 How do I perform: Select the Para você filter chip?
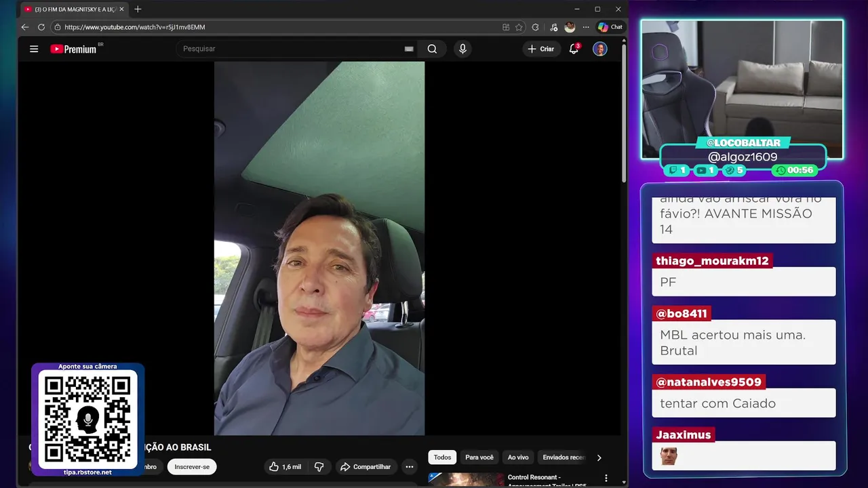pos(479,457)
